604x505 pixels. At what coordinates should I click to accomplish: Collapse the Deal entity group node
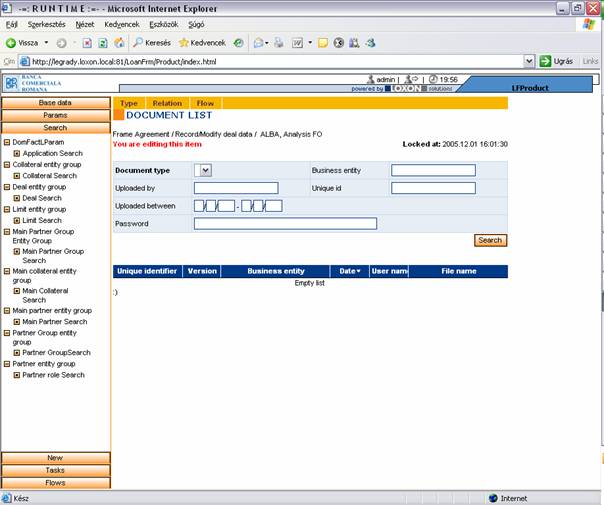(x=7, y=187)
